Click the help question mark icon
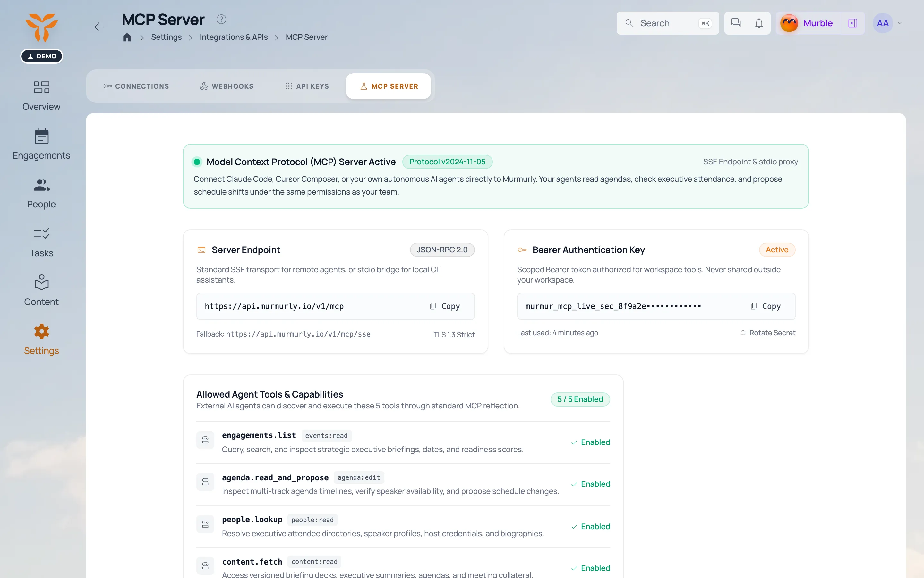Image resolution: width=924 pixels, height=578 pixels. (x=221, y=19)
